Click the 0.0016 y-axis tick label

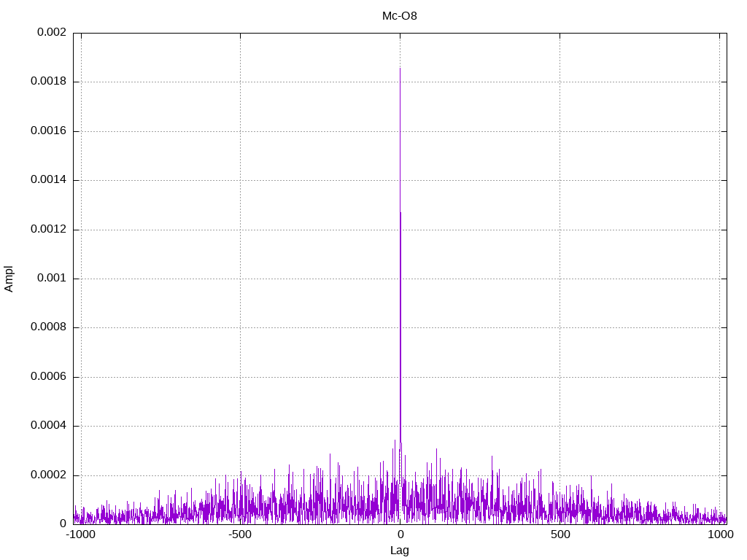click(x=48, y=131)
